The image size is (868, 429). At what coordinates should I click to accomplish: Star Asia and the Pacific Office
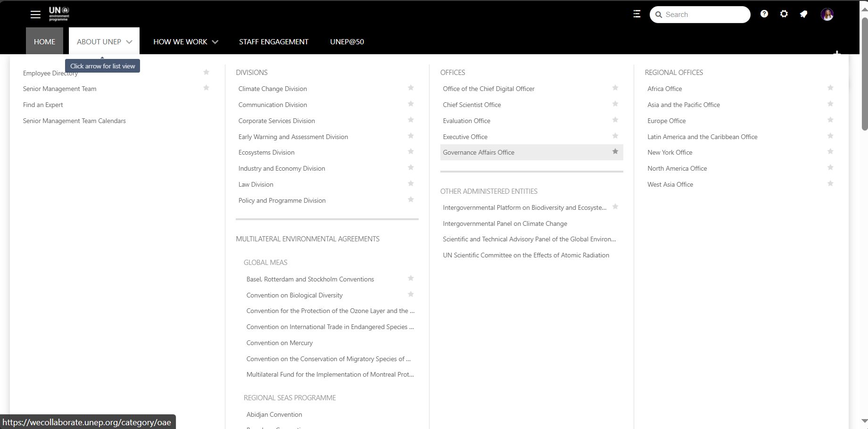point(830,104)
